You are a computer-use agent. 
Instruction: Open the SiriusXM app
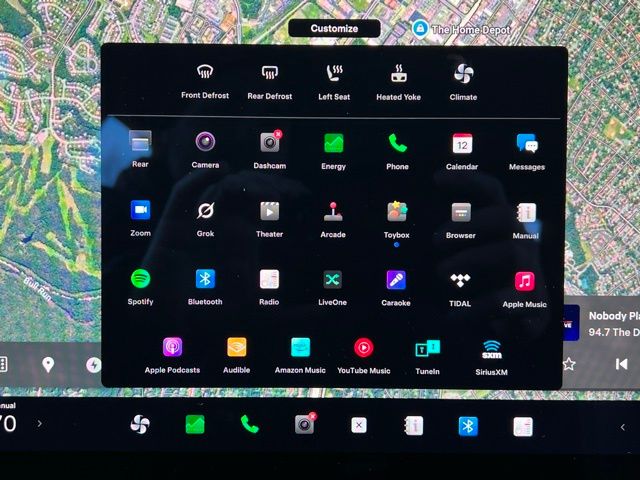point(492,349)
